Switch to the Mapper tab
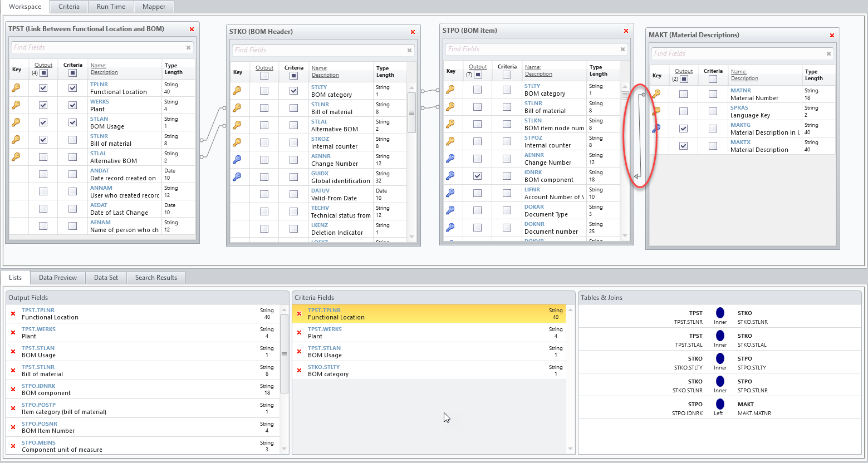The image size is (868, 463). 154,7
